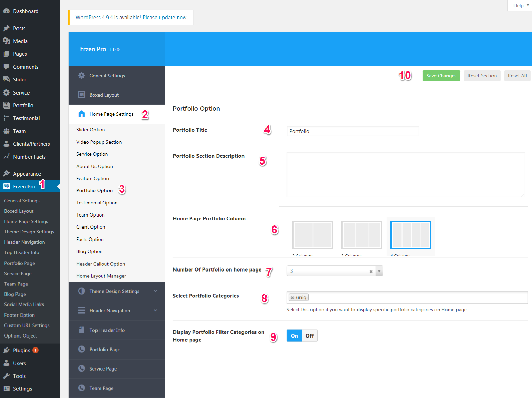This screenshot has height=398, width=532.
Task: Click the Dashboard gauge icon
Action: coord(7,11)
